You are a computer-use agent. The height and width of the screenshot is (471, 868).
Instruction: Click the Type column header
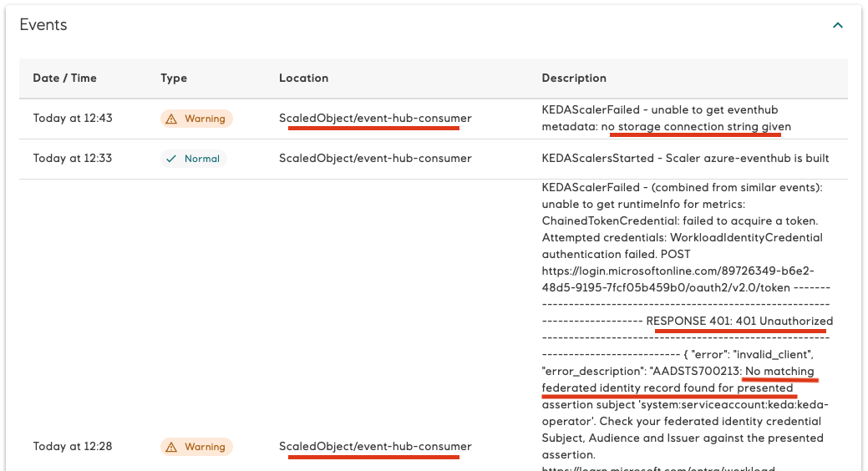tap(174, 78)
